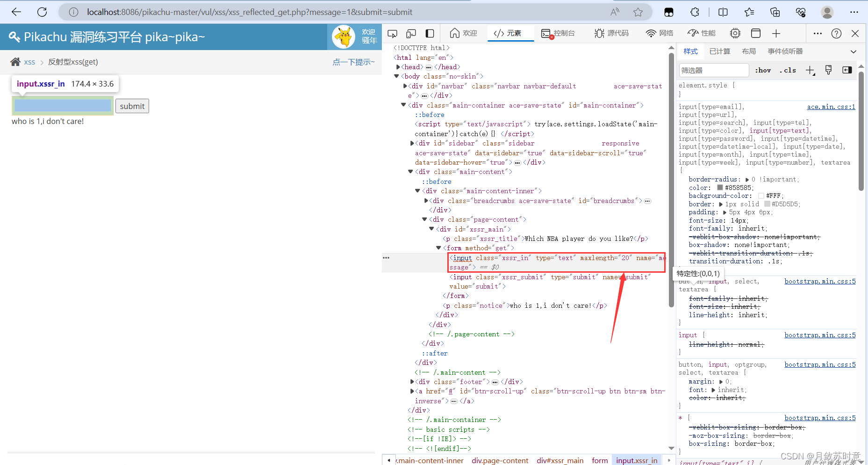Click background-color swatch #FFF

[x=761, y=196]
